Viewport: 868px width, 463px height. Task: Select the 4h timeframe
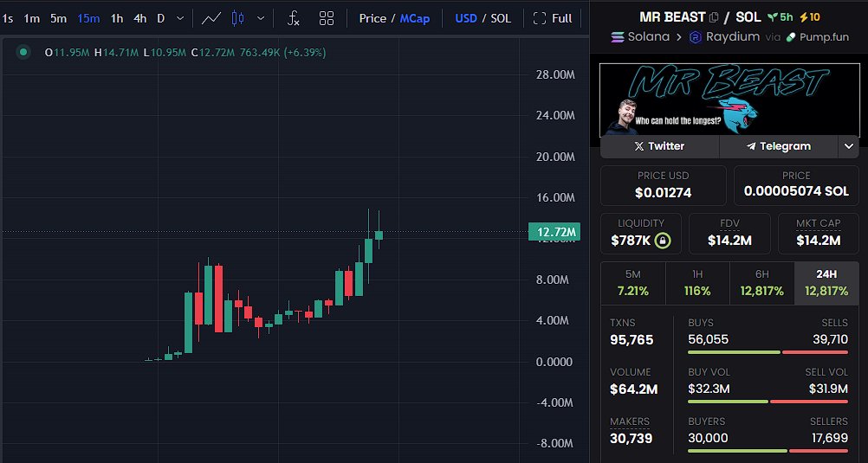pyautogui.click(x=140, y=18)
